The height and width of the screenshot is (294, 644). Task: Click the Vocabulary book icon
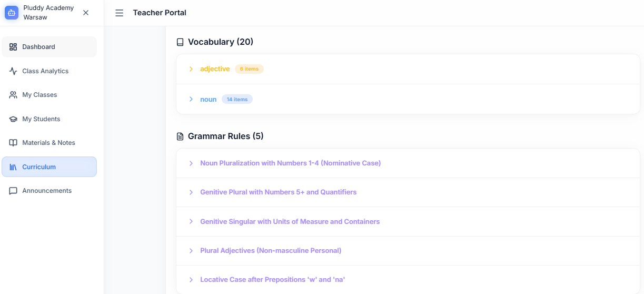point(180,42)
